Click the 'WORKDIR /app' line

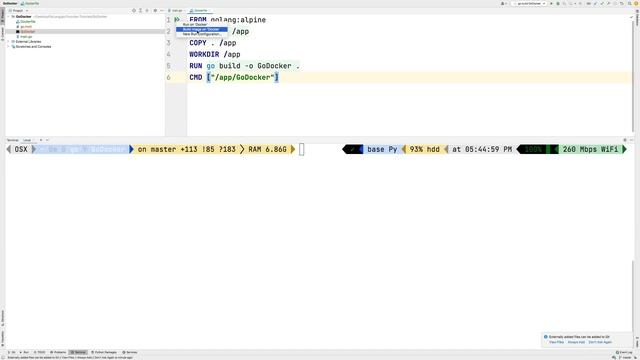click(x=215, y=54)
